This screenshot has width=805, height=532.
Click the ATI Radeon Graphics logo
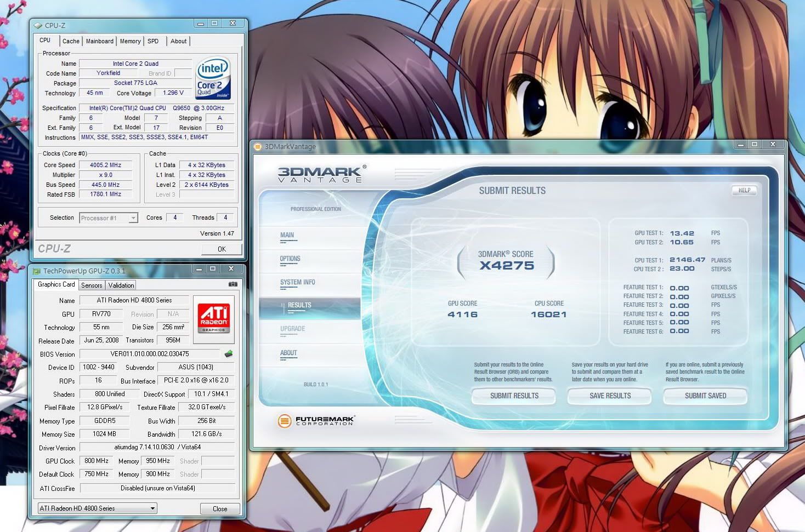[213, 316]
